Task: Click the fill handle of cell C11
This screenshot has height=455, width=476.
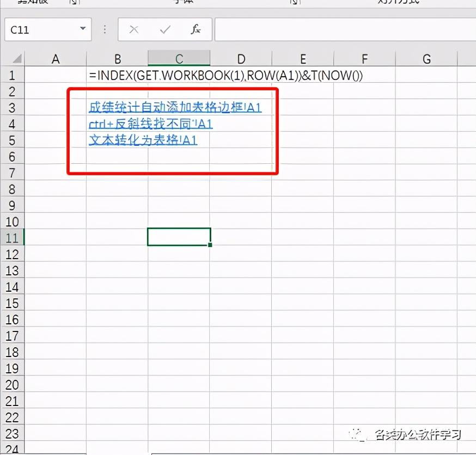Action: point(210,244)
